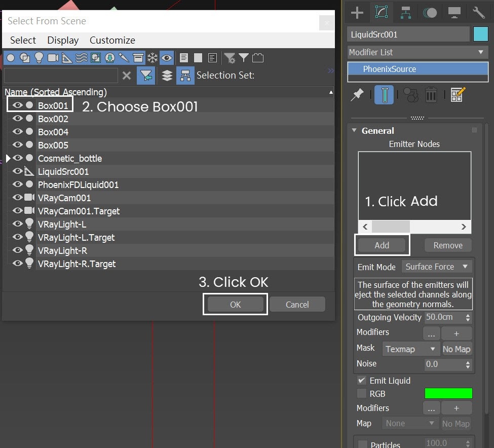The image size is (494, 448).
Task: Uncheck the Emit Liquid checkbox
Action: (362, 380)
